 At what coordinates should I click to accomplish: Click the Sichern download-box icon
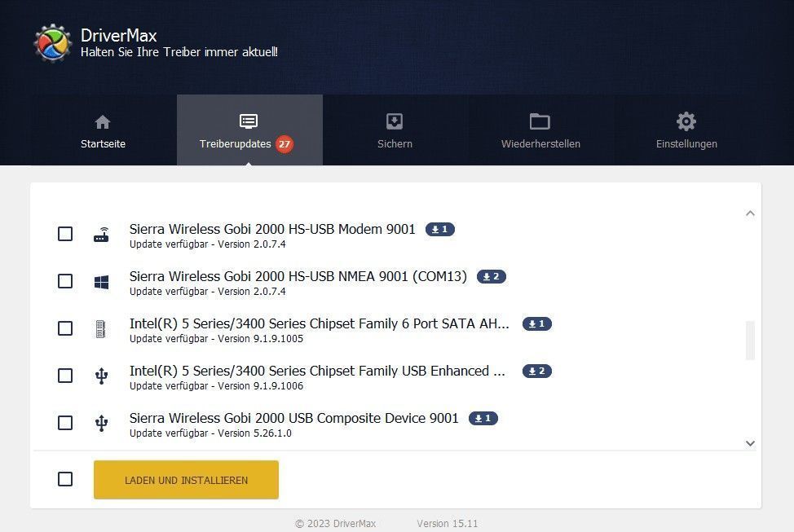[x=395, y=121]
